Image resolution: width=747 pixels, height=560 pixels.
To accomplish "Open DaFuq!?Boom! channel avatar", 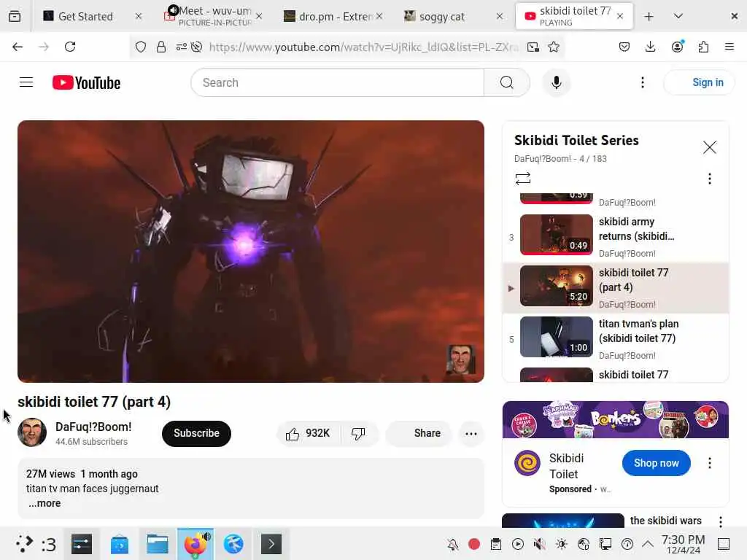I will pos(32,433).
